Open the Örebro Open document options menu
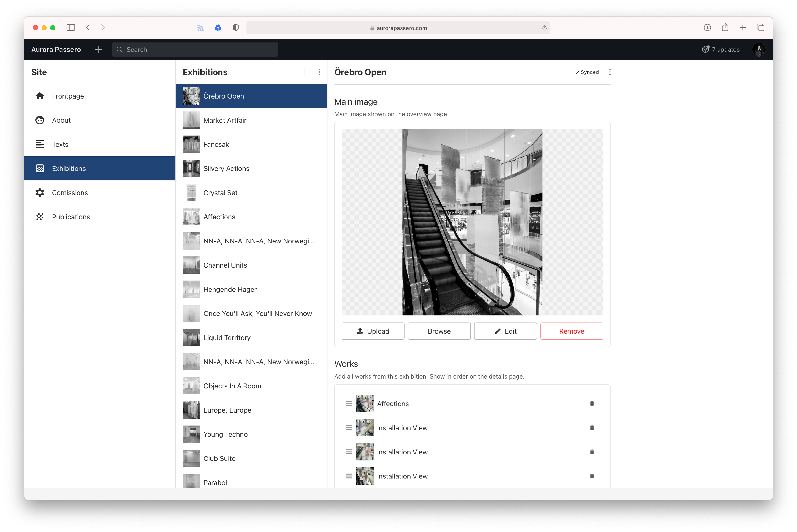 pos(610,72)
